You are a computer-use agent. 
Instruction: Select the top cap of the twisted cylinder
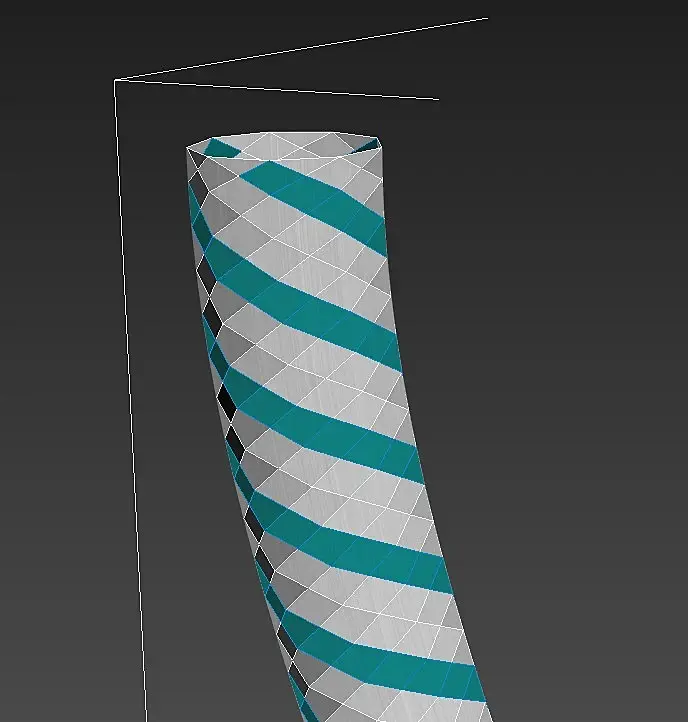point(284,146)
